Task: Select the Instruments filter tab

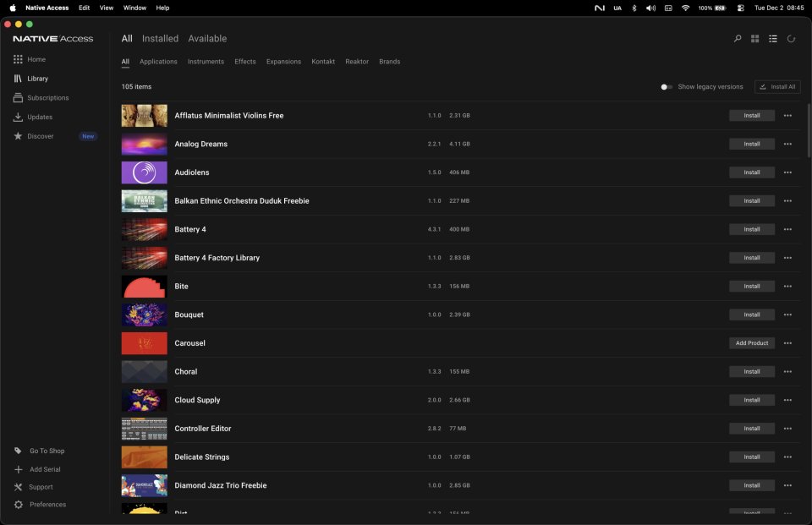Action: pyautogui.click(x=206, y=61)
